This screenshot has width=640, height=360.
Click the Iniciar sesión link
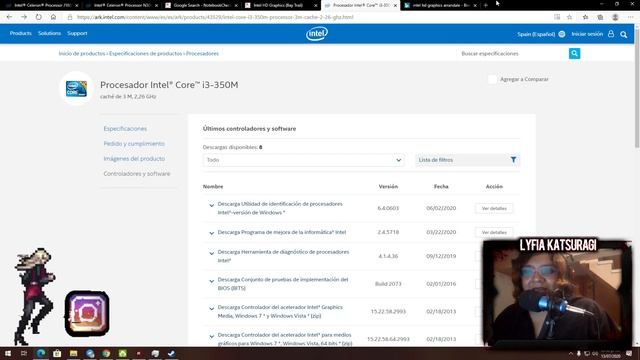click(x=587, y=34)
